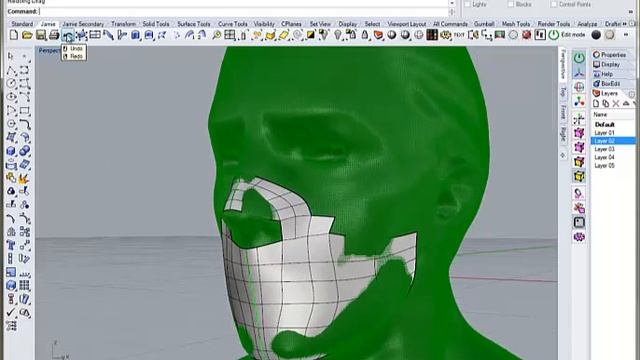
Task: Delete layer with the X icon
Action: [x=616, y=104]
